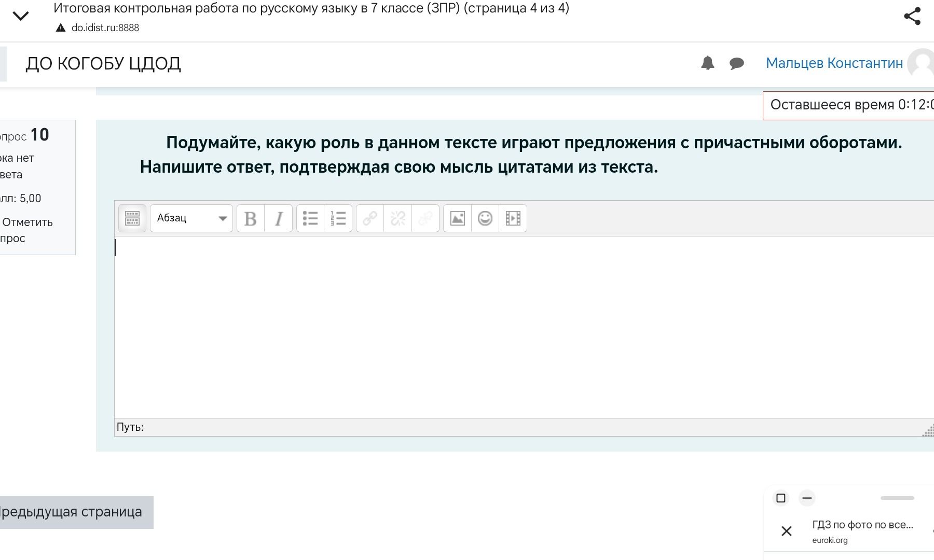This screenshot has width=934, height=560.
Task: Flag the question with Отметить вопрос
Action: [26, 230]
